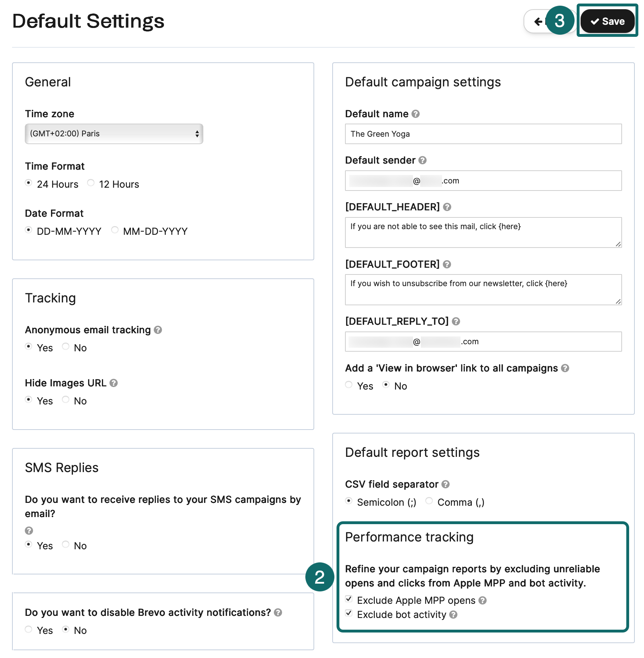Choose the MM-DD-YYYY date format
The width and height of the screenshot is (644, 658).
coord(115,230)
